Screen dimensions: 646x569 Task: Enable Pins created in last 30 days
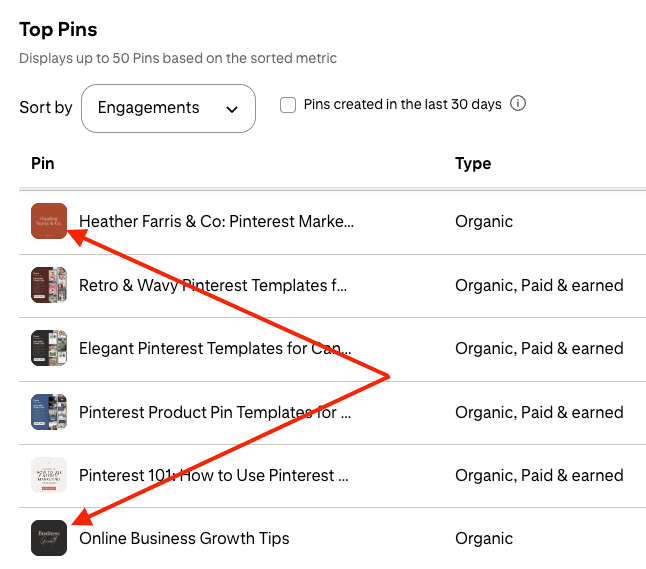(x=288, y=105)
